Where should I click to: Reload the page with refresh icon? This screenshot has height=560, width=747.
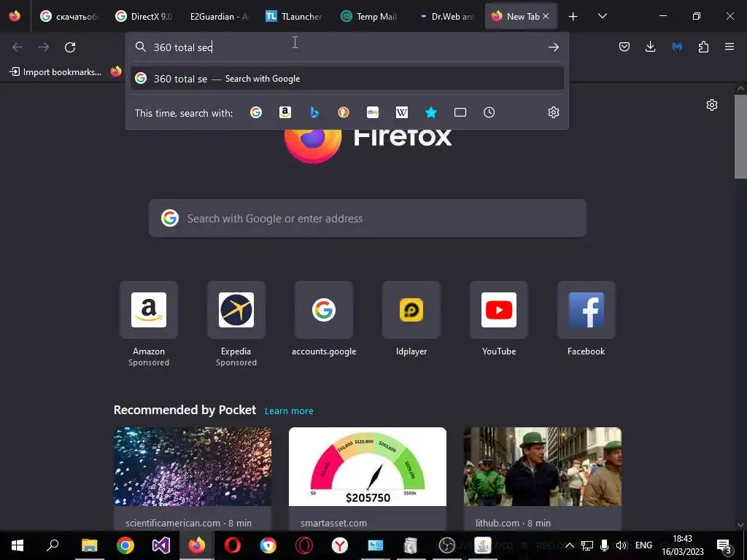[70, 47]
